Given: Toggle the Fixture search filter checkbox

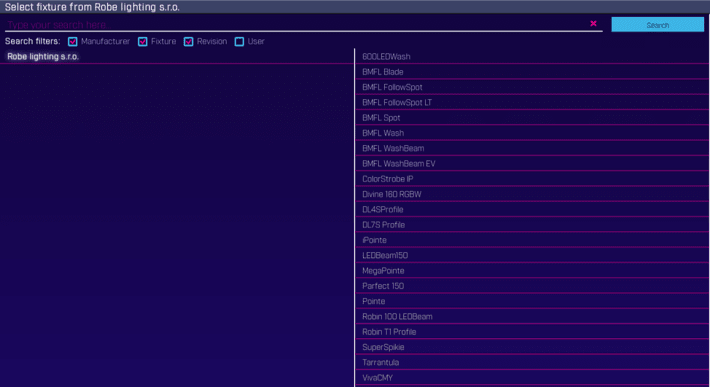Looking at the screenshot, I should (x=143, y=42).
